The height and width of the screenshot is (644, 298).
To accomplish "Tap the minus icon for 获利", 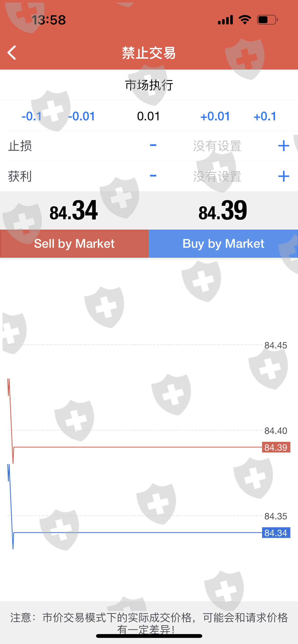I will (153, 176).
